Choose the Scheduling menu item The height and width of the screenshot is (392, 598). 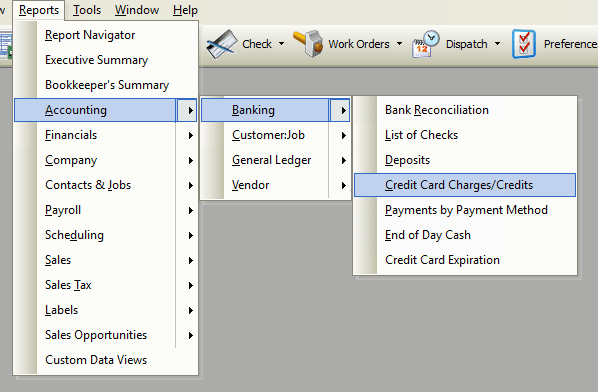pos(105,235)
